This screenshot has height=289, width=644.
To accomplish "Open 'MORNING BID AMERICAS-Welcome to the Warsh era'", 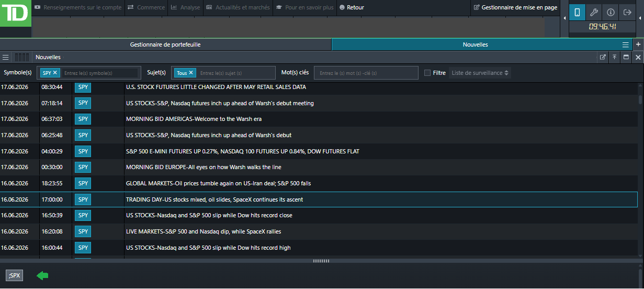I will pyautogui.click(x=194, y=119).
